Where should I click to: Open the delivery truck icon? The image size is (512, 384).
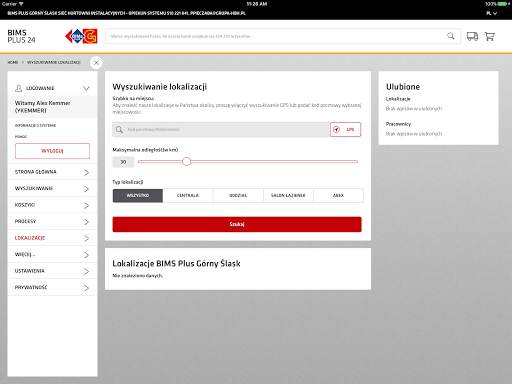472,36
